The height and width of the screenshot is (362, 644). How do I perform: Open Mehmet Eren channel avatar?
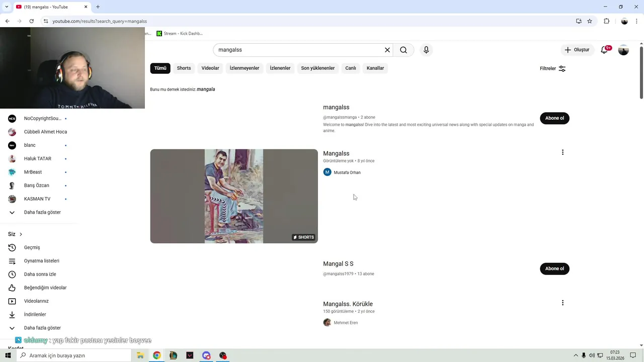click(327, 323)
